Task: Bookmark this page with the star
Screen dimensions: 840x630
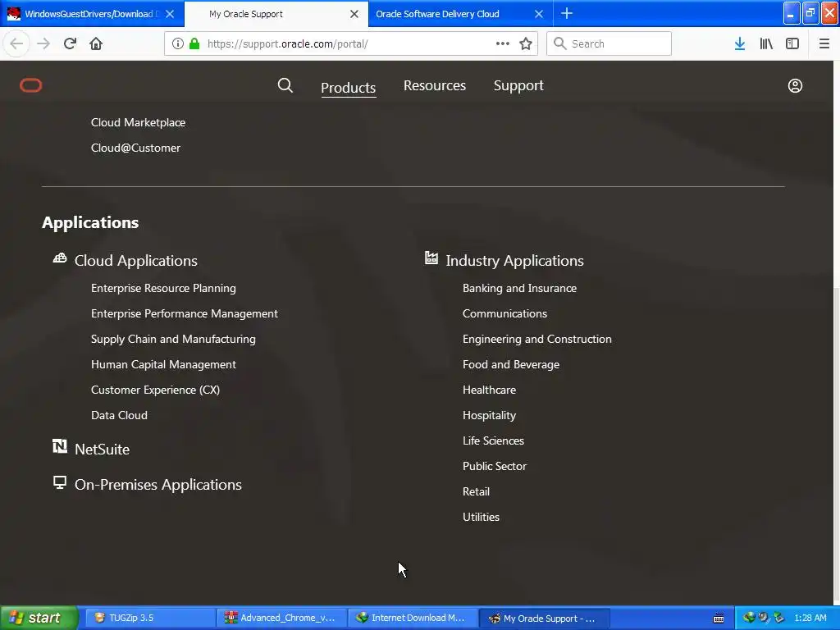Action: (x=526, y=43)
